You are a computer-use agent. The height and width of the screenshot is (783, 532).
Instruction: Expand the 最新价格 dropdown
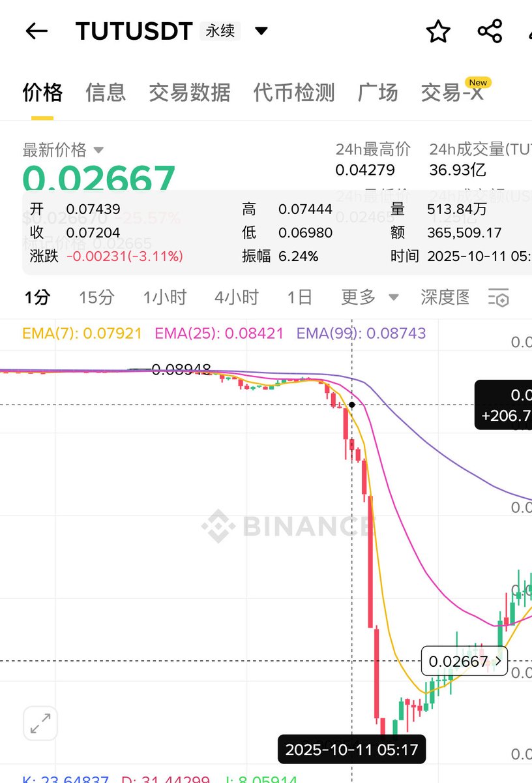(x=63, y=150)
